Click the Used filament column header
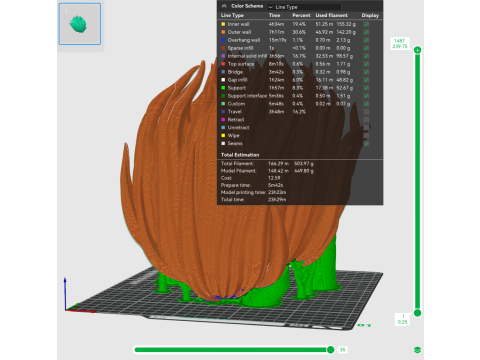The height and width of the screenshot is (360, 480). coord(332,15)
